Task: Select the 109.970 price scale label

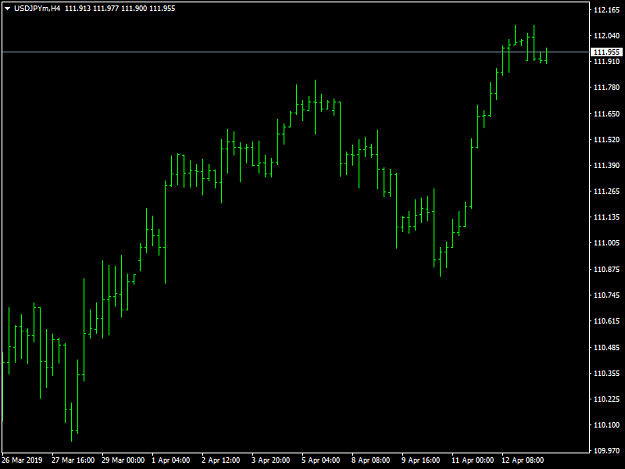Action: pyautogui.click(x=607, y=451)
